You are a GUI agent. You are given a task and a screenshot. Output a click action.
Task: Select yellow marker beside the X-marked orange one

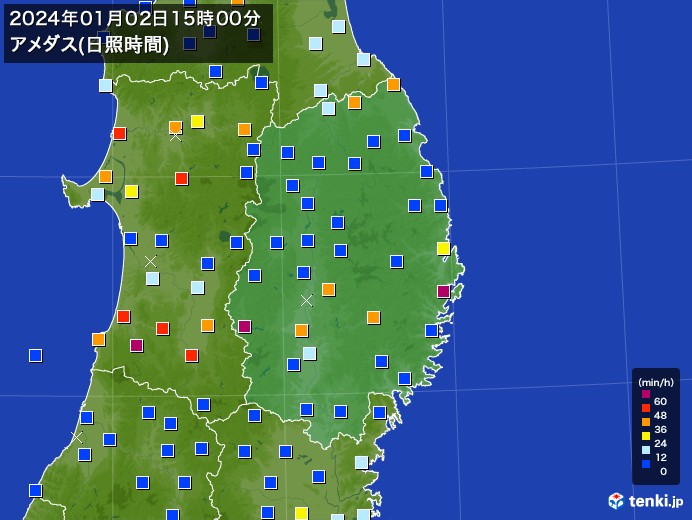[x=197, y=121]
